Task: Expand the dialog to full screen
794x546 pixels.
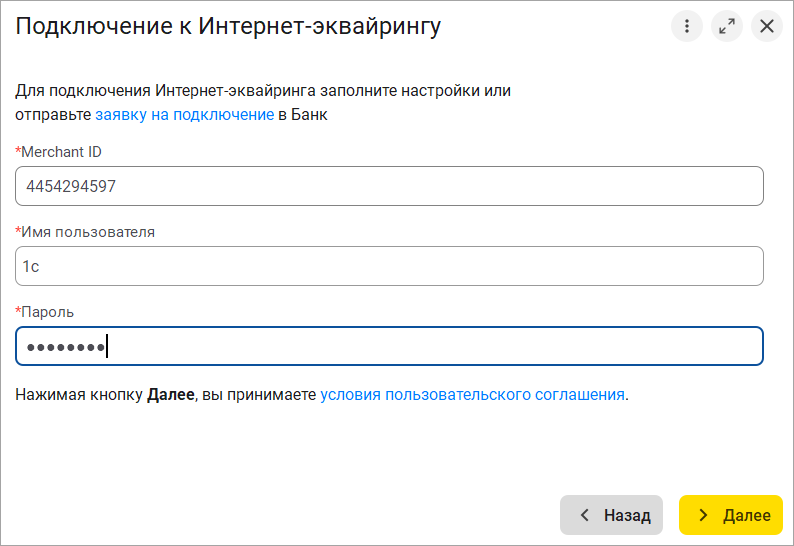Action: [727, 26]
